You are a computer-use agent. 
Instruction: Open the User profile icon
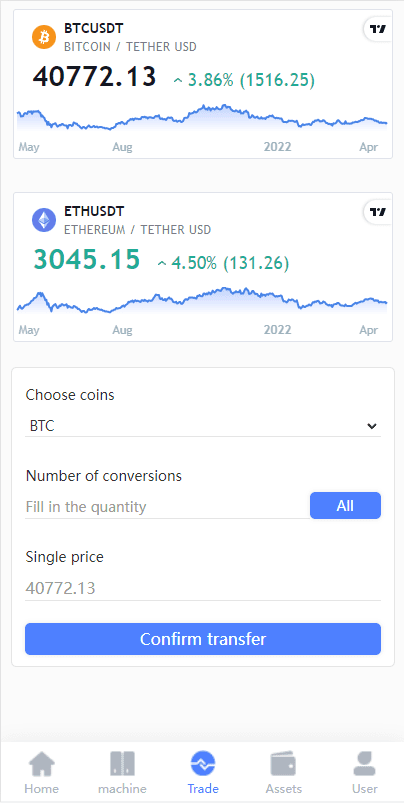(x=365, y=764)
